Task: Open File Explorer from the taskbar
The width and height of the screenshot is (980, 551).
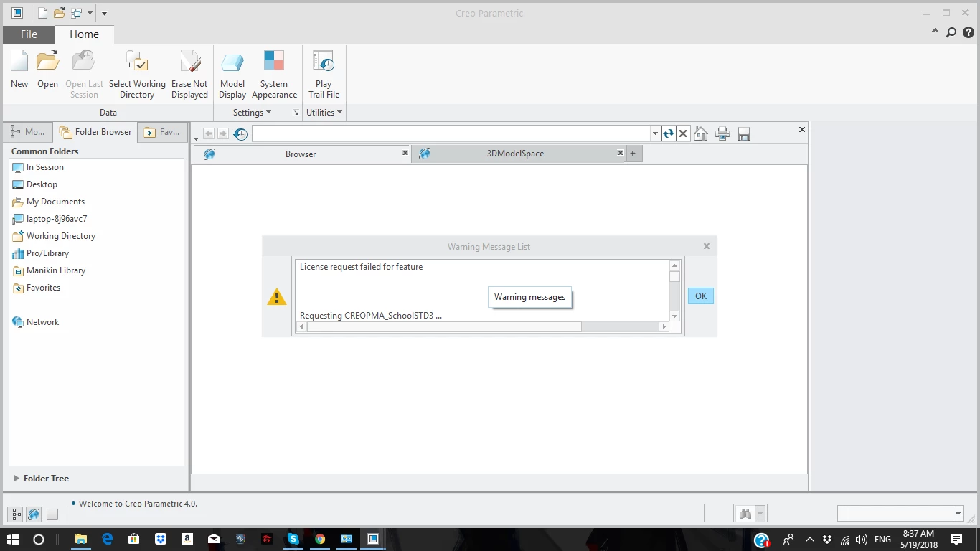Action: 81,539
